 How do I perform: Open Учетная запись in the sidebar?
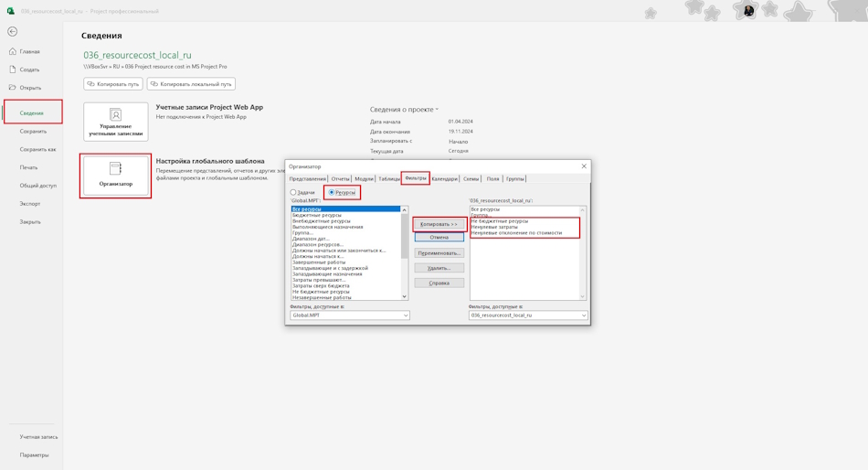pos(38,437)
